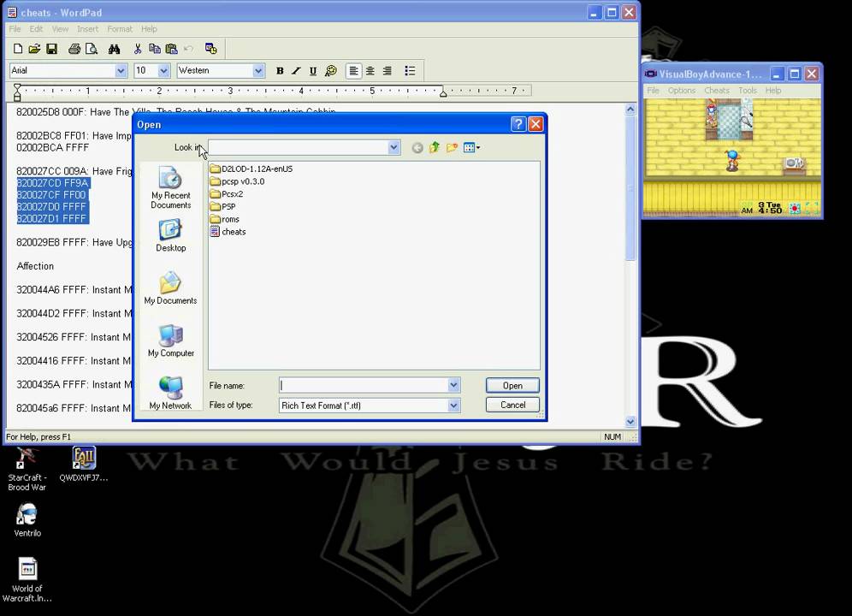
Task: Select My Computer in the places bar
Action: coord(170,341)
